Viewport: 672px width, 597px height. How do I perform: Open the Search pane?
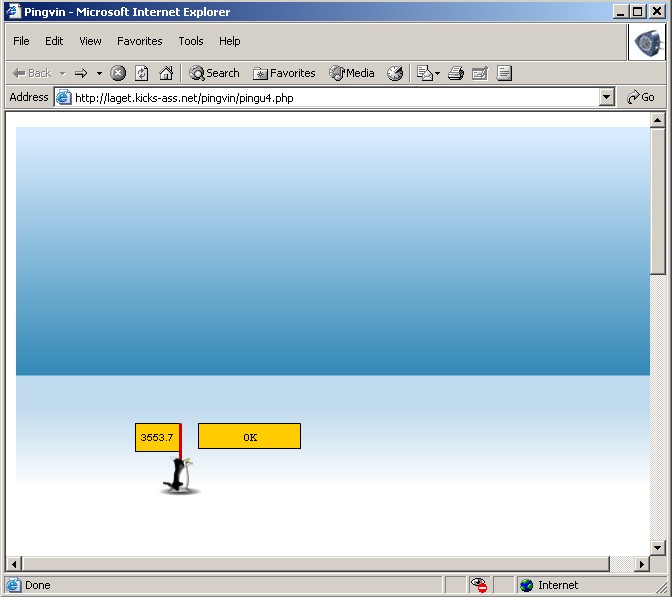pos(214,73)
